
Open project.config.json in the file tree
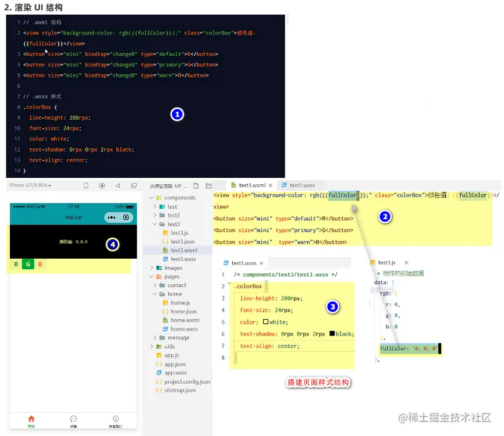pyautogui.click(x=187, y=381)
